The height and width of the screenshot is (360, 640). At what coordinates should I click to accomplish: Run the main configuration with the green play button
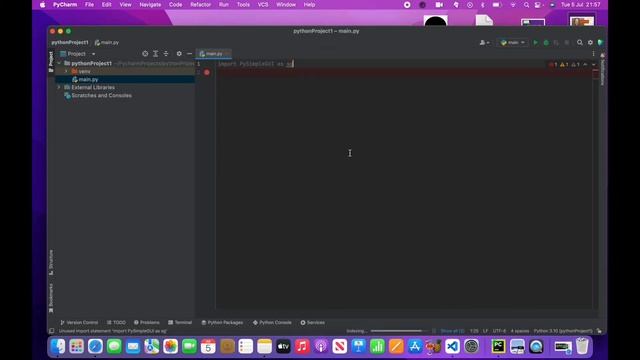tap(536, 42)
